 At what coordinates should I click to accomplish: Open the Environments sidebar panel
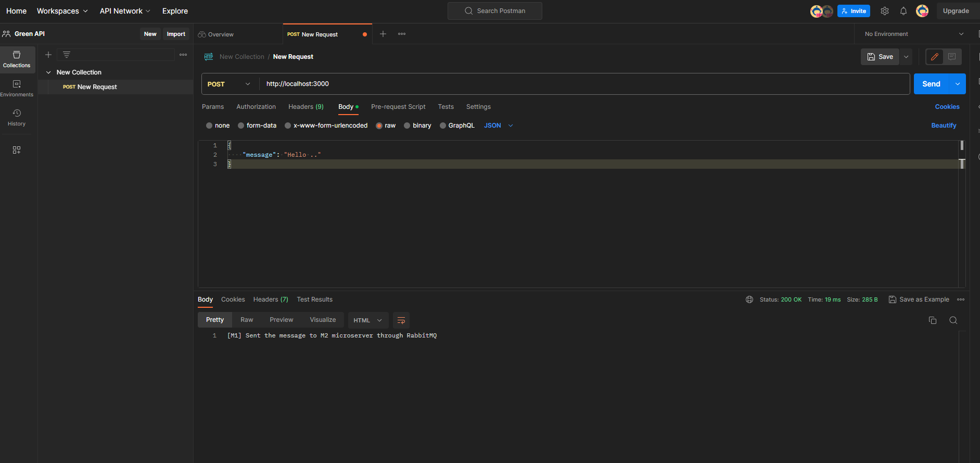click(x=17, y=89)
